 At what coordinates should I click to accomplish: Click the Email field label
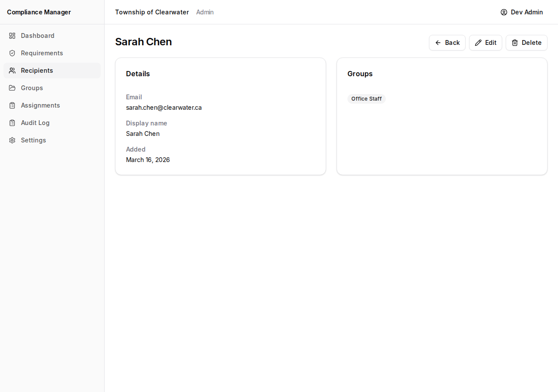coord(134,97)
